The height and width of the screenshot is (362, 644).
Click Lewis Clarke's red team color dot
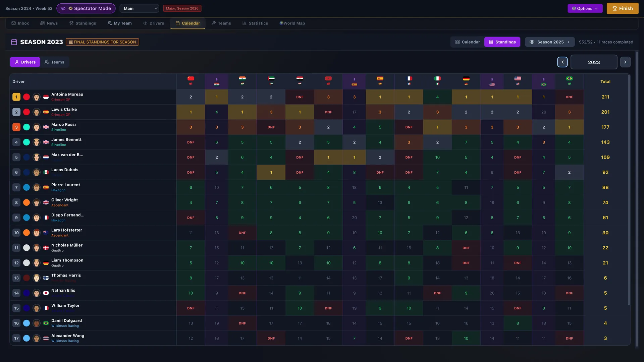coord(26,112)
